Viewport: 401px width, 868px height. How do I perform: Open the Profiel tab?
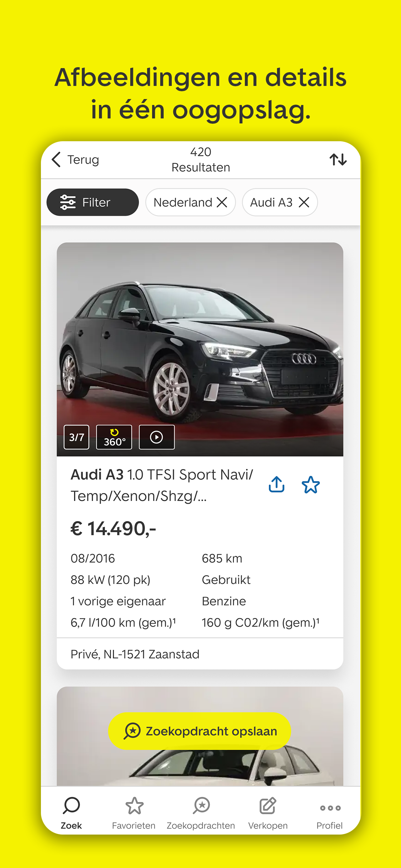click(x=329, y=813)
